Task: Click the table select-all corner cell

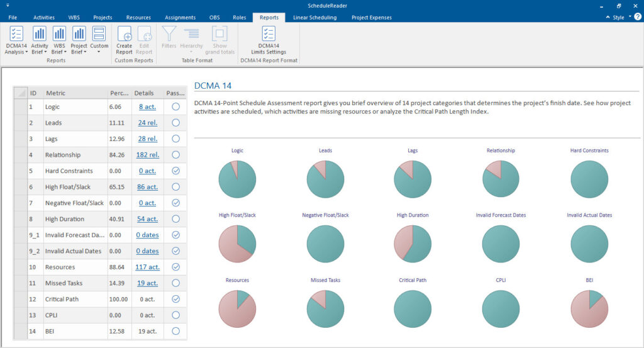Action: point(21,93)
